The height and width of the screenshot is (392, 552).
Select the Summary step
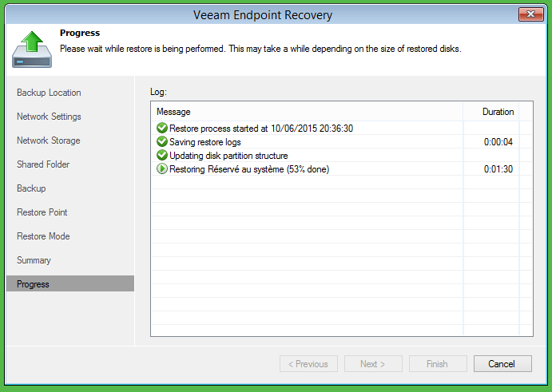(x=34, y=260)
